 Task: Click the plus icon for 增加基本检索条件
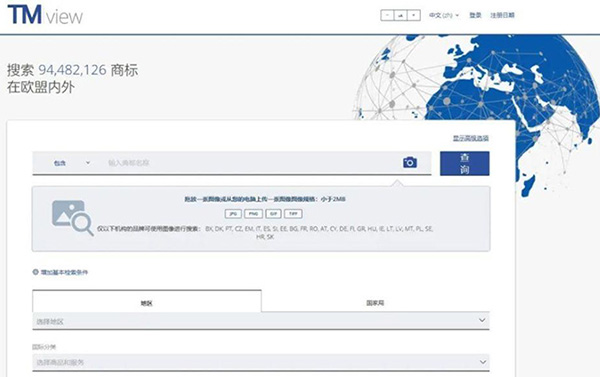point(36,272)
